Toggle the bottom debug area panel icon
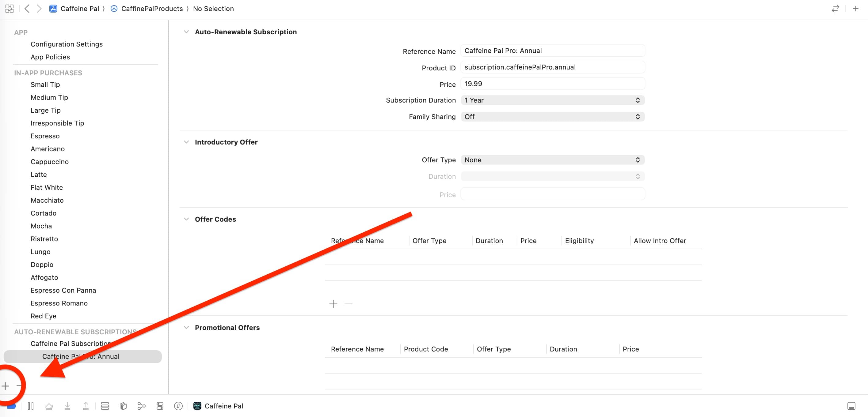 click(x=851, y=406)
